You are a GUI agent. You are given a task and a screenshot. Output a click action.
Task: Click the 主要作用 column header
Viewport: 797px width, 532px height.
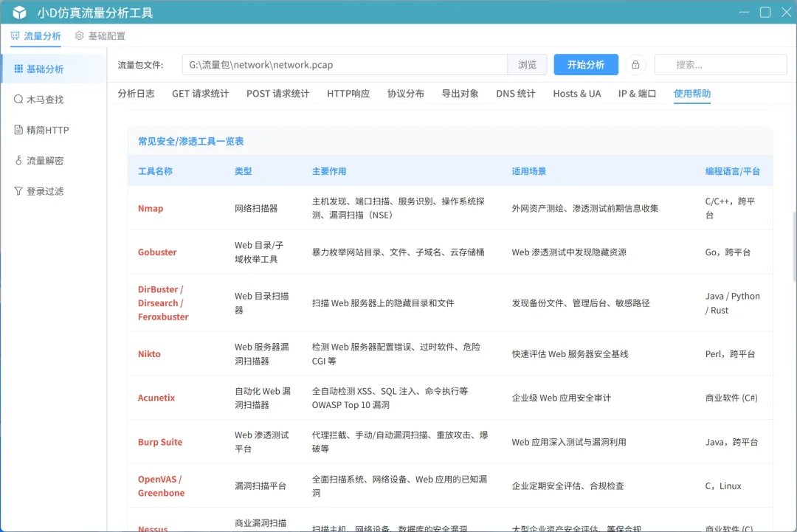(329, 171)
